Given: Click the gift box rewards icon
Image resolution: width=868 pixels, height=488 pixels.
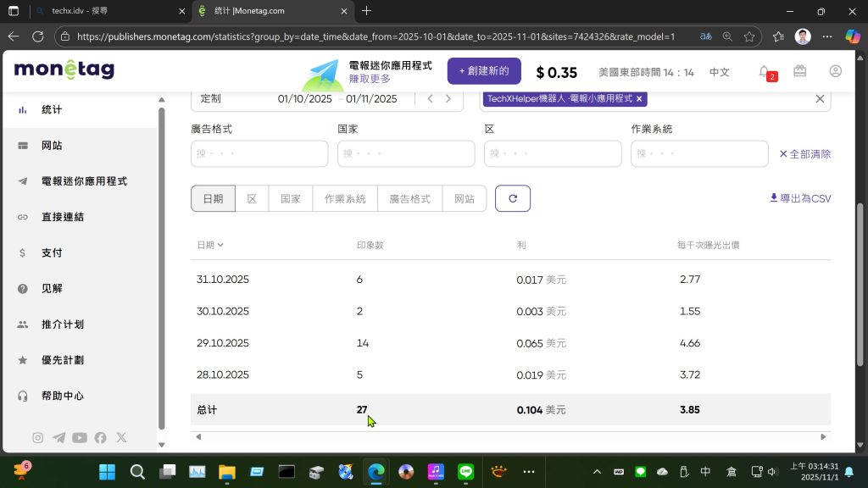Looking at the screenshot, I should 799,72.
